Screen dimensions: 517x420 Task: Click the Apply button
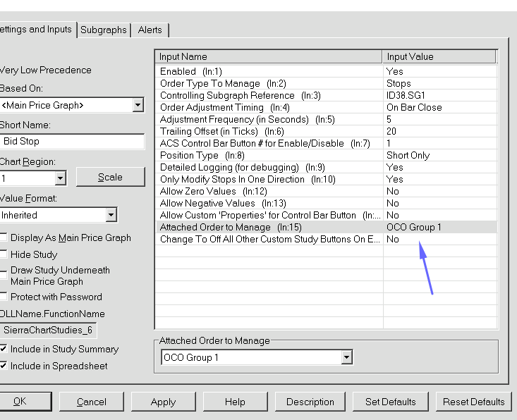click(x=164, y=402)
